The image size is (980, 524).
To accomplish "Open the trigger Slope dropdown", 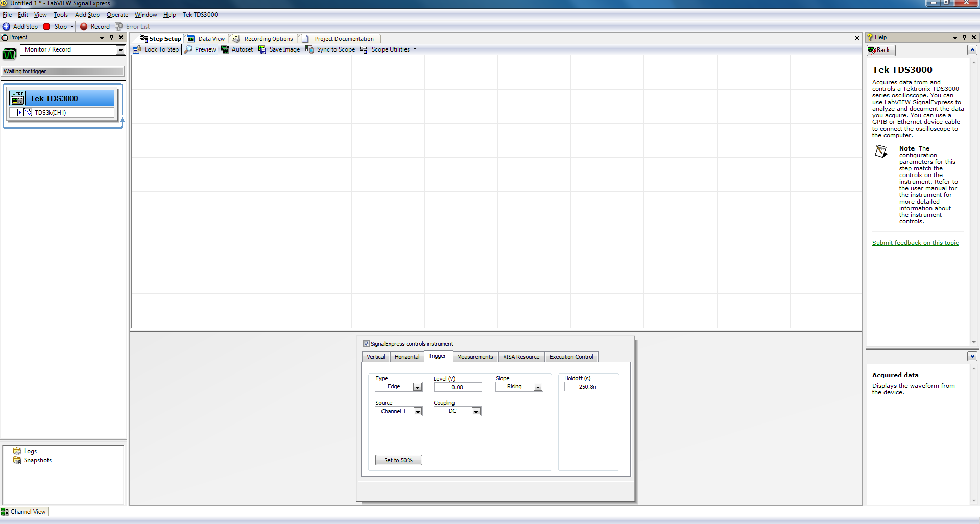I will (x=538, y=387).
